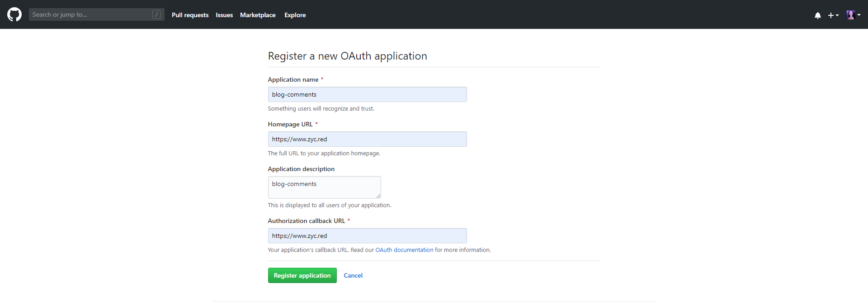The image size is (868, 302).
Task: Click the Application description text area
Action: point(324,187)
